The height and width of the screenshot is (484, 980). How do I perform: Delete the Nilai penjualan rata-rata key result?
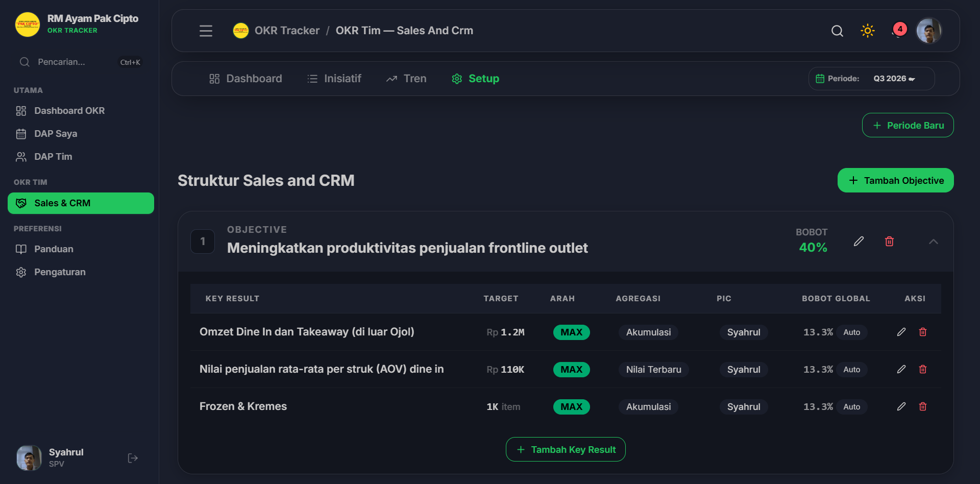click(923, 369)
